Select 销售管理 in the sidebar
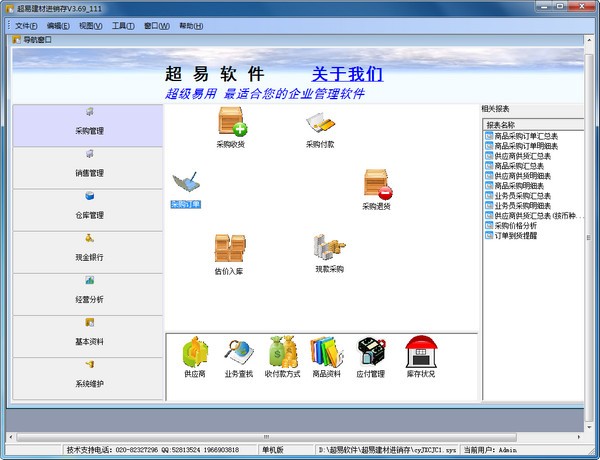Screen dimensions: 600x460 [88, 168]
